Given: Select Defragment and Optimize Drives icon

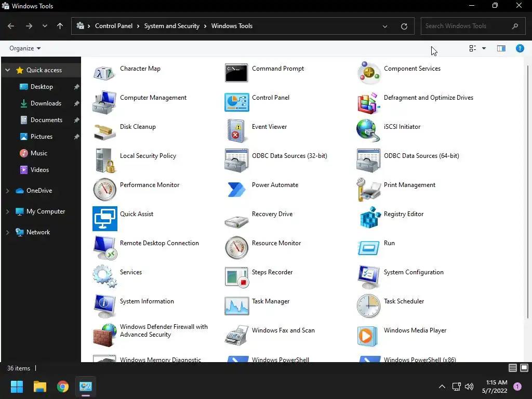Looking at the screenshot, I should (x=368, y=102).
